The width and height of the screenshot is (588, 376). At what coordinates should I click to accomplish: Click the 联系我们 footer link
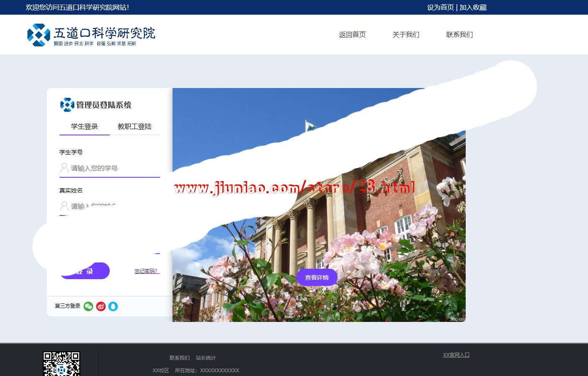click(x=180, y=358)
